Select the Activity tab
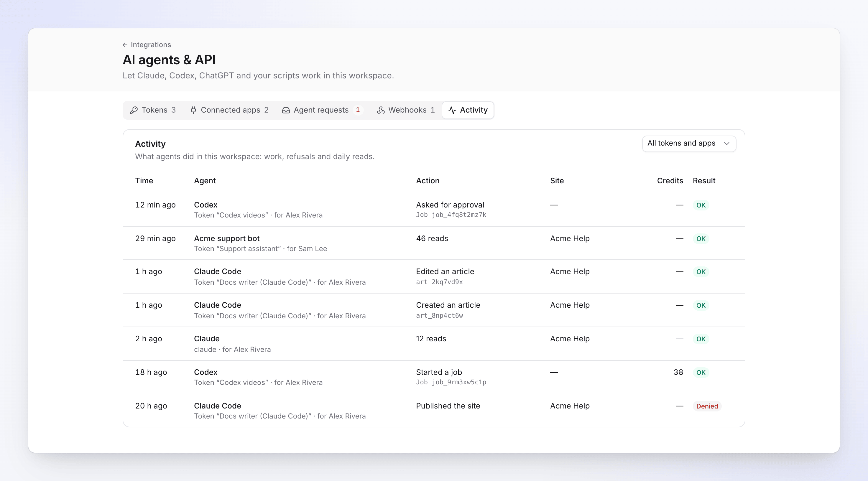The height and width of the screenshot is (481, 868). [468, 110]
